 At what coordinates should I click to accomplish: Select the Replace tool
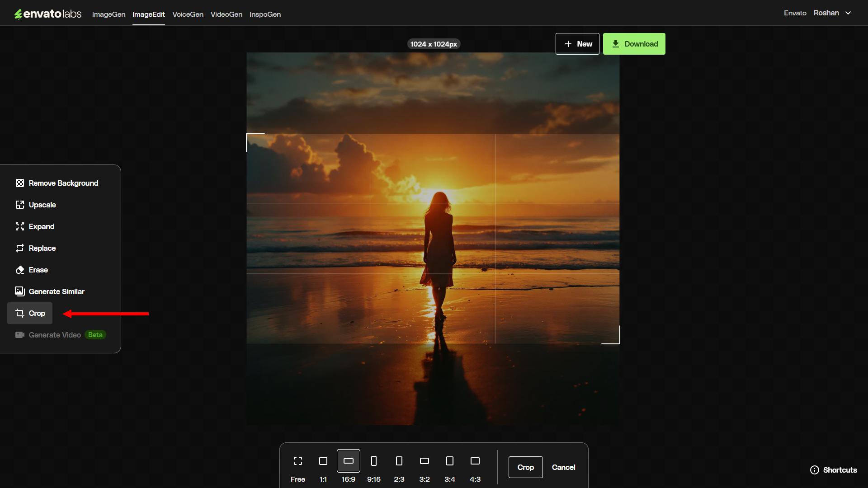point(36,248)
